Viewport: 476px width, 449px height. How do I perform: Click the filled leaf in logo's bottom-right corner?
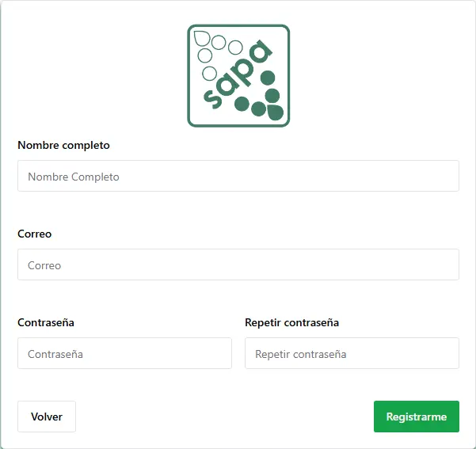pos(275,112)
